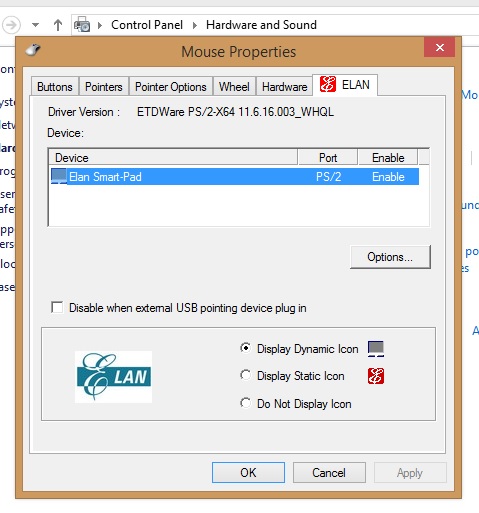Viewport: 479px width, 513px height.
Task: Open recent locations dropdown arrow
Action: point(35,25)
